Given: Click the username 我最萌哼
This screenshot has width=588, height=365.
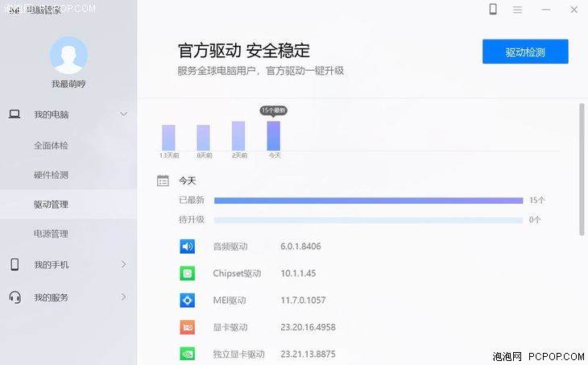Looking at the screenshot, I should click(68, 84).
